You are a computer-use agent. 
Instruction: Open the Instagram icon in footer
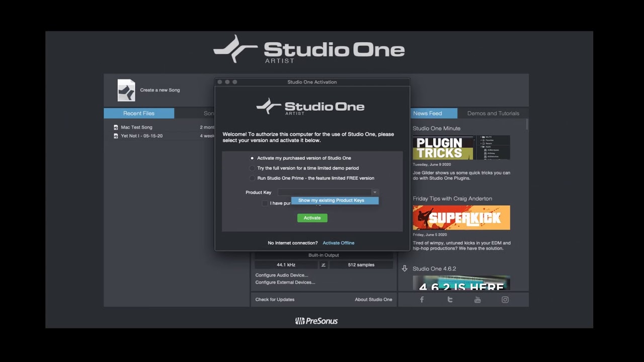tap(505, 300)
